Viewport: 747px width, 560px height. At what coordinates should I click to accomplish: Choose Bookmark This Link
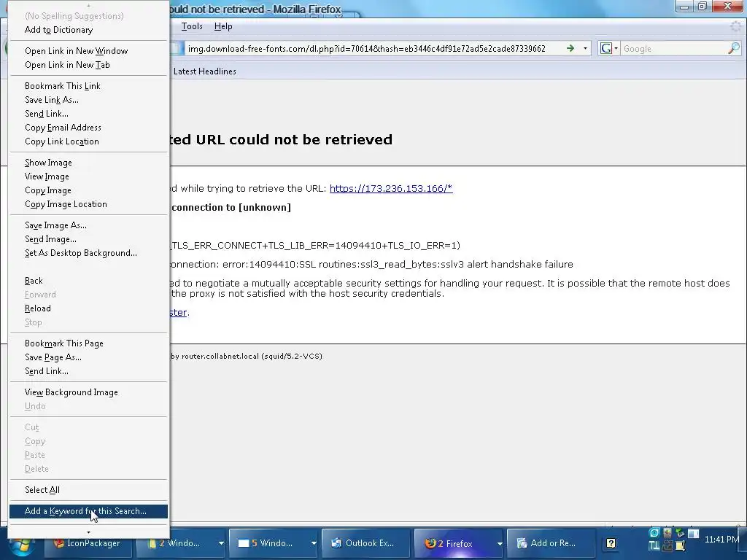[x=88, y=86]
